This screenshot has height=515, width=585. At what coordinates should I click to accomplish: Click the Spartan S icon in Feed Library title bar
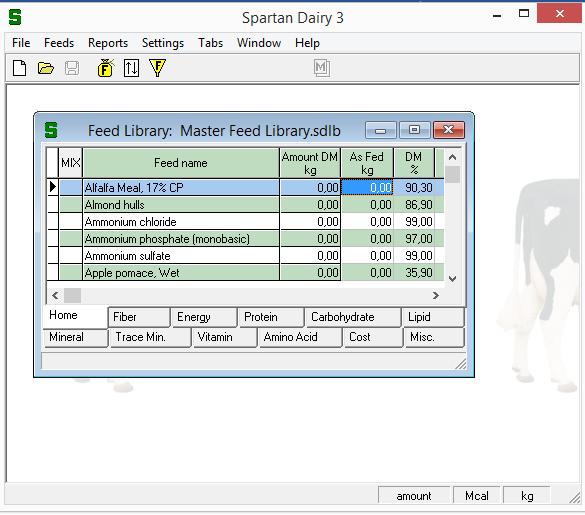click(51, 130)
